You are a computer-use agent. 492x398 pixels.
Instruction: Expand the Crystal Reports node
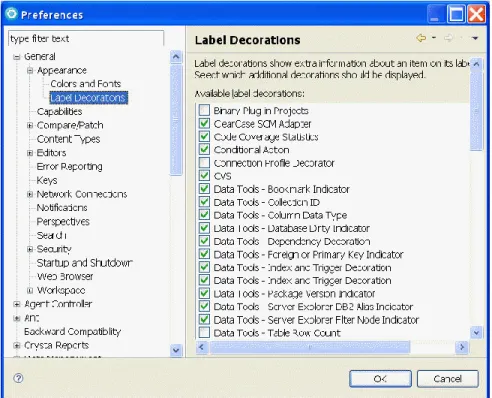click(x=16, y=345)
